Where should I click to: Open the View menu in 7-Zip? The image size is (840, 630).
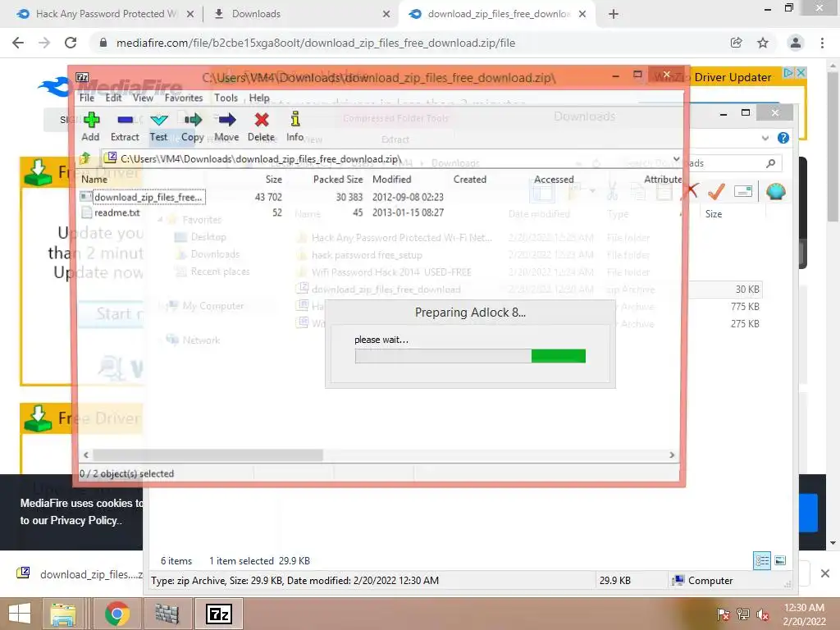(x=143, y=98)
